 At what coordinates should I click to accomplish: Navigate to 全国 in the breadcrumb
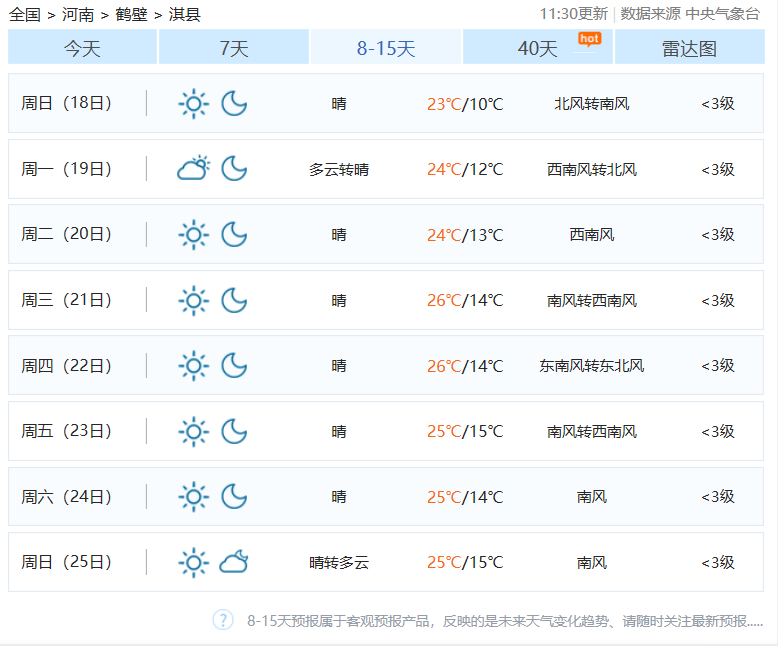(x=25, y=14)
